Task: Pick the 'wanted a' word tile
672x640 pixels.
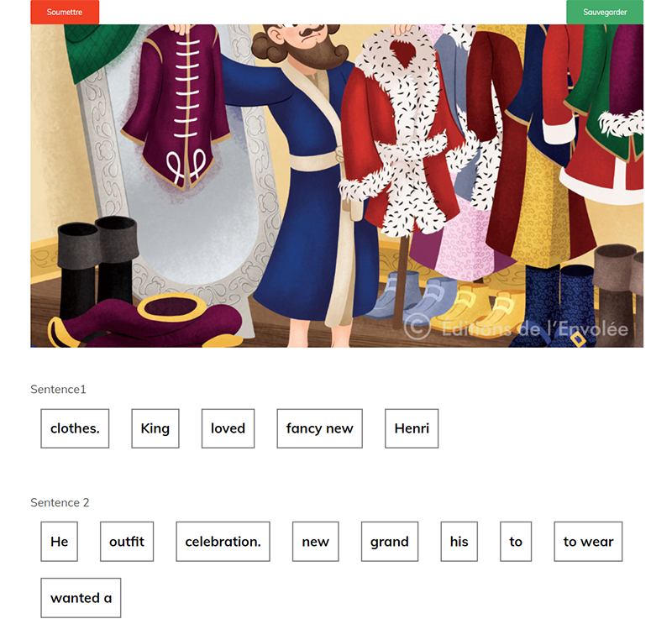Action: click(81, 598)
